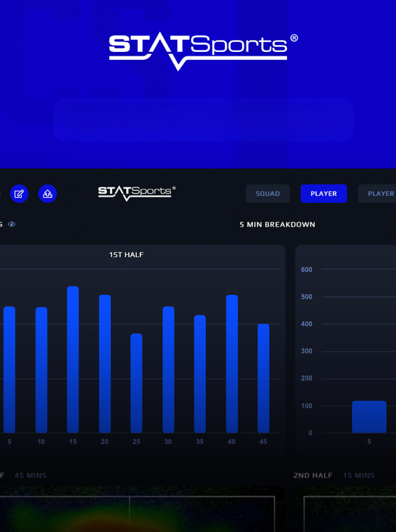
Task: Select the tallest bar at minute 15
Action: click(73, 359)
